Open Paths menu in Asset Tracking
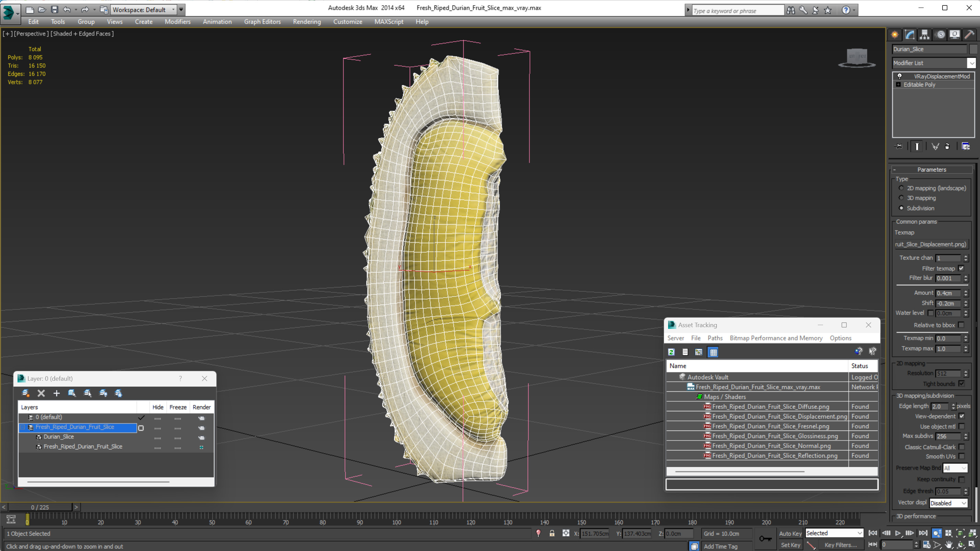Viewport: 980px width, 551px height. (x=715, y=338)
